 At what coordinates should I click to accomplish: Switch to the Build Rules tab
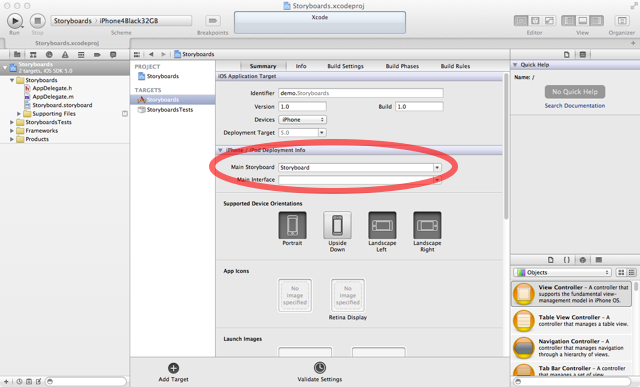455,66
